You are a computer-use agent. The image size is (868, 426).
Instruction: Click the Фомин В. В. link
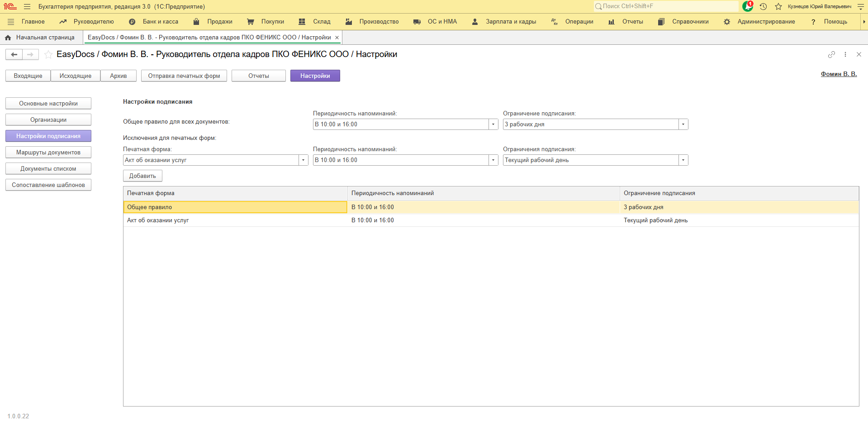pos(839,74)
